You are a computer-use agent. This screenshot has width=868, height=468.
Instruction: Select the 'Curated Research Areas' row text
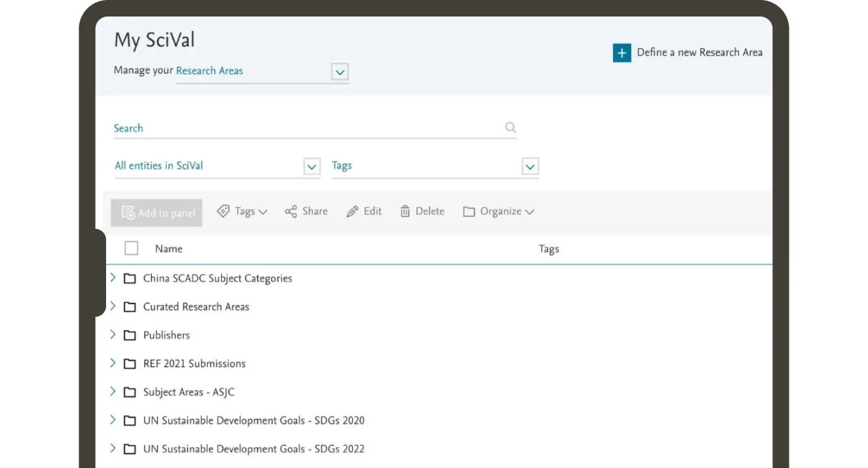click(196, 307)
